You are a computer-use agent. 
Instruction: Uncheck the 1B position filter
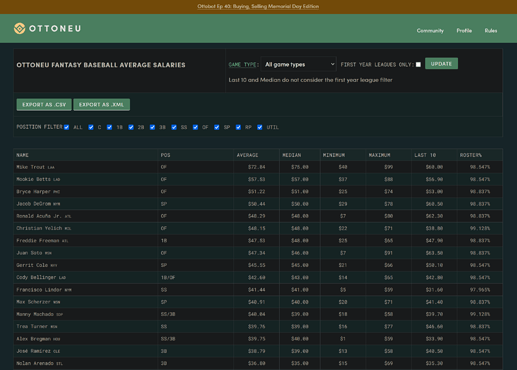(x=109, y=127)
